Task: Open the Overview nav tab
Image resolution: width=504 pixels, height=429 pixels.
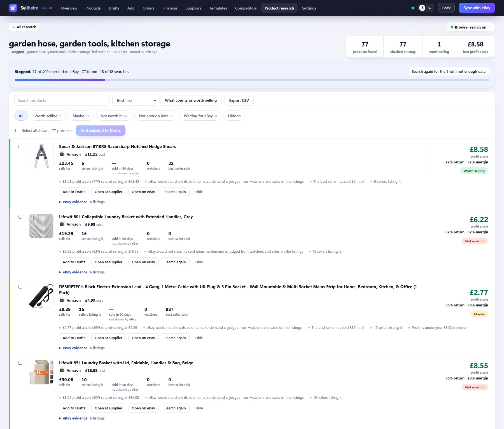Action: click(x=69, y=8)
